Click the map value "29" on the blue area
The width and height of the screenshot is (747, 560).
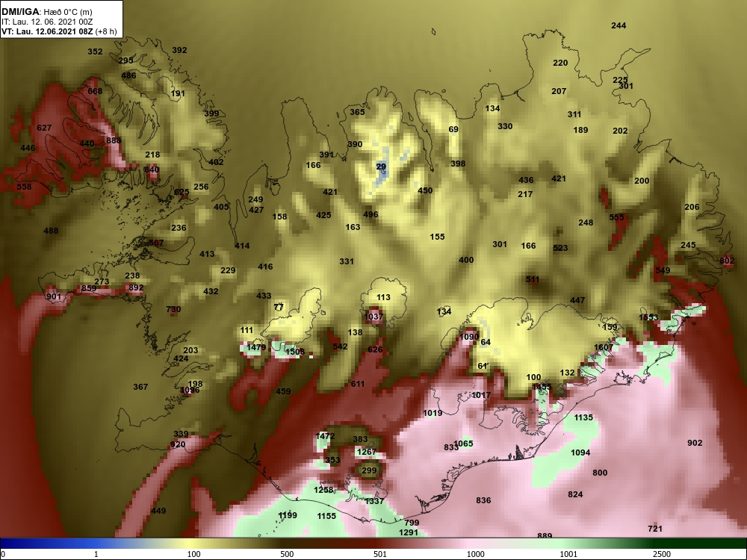click(381, 167)
